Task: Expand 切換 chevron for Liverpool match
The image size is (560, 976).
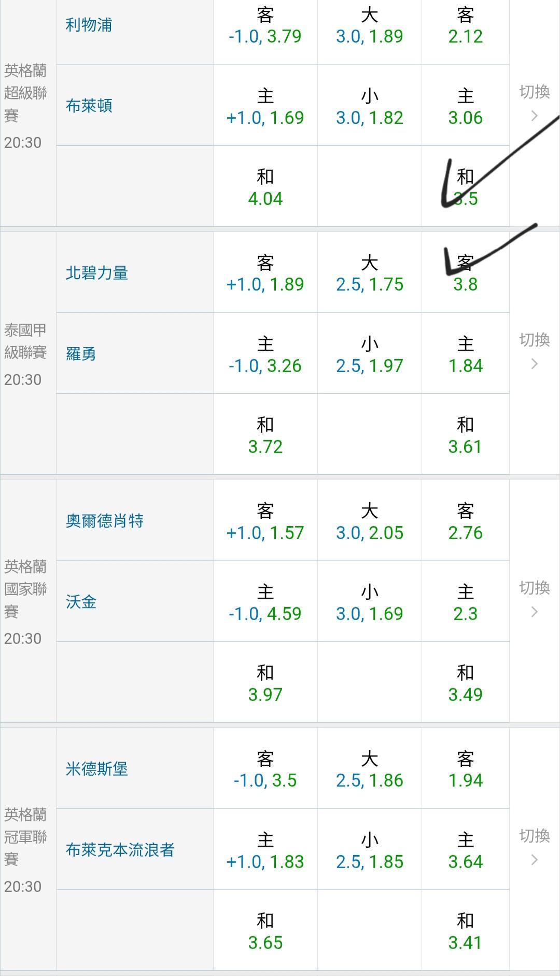Action: click(535, 104)
